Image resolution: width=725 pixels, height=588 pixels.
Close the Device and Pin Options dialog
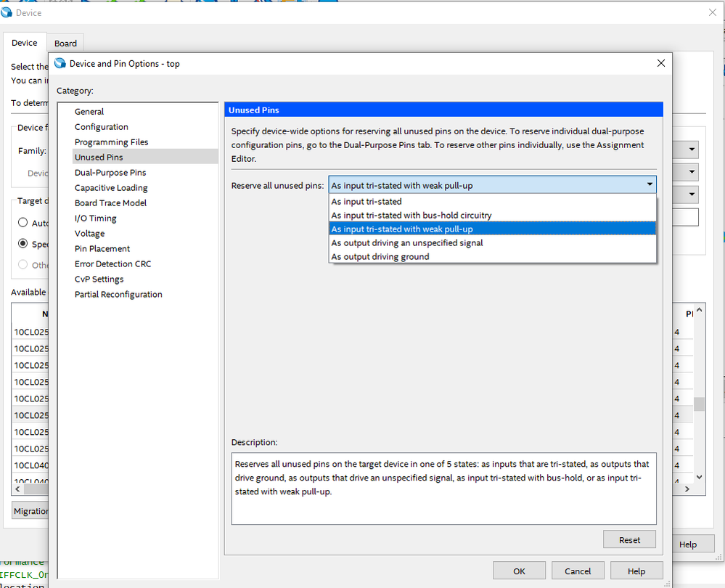point(660,63)
